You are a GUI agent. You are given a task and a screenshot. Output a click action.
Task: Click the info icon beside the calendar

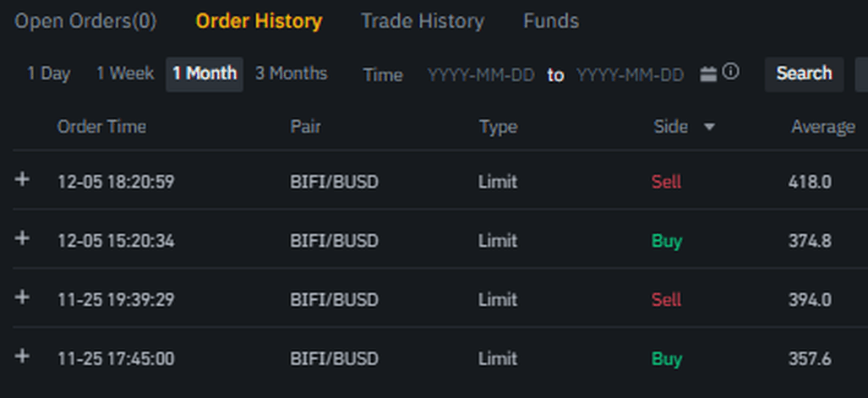coord(731,72)
